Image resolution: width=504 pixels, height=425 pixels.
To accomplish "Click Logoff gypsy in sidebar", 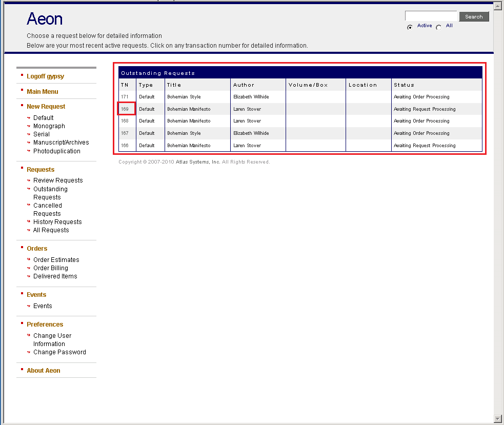I will click(45, 76).
